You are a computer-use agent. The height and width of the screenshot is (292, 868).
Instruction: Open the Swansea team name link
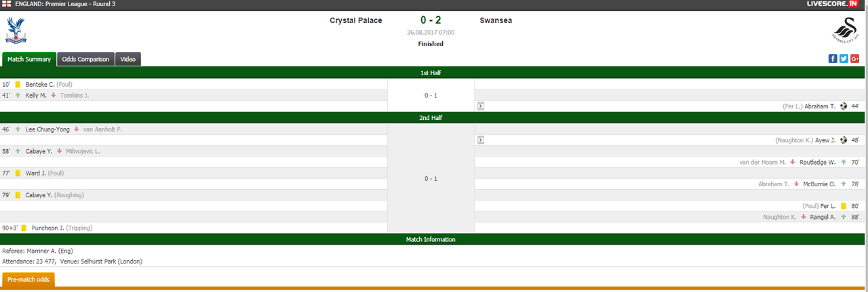click(496, 20)
